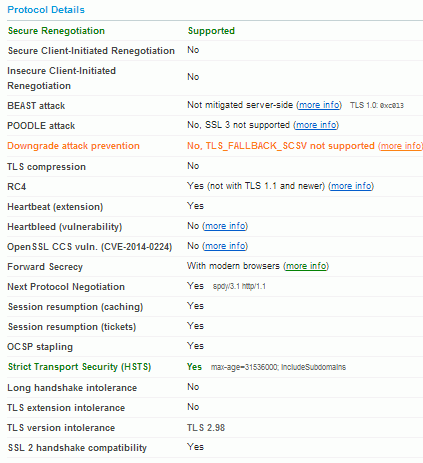This screenshot has width=423, height=463.
Task: Click 'No' value for TLS compression
Action: tap(193, 166)
